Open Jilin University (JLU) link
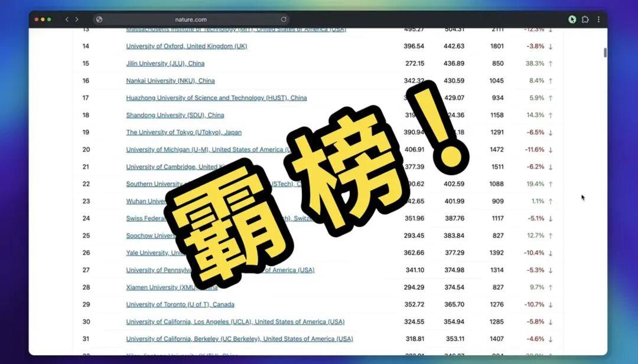The width and height of the screenshot is (638, 364). tap(165, 64)
